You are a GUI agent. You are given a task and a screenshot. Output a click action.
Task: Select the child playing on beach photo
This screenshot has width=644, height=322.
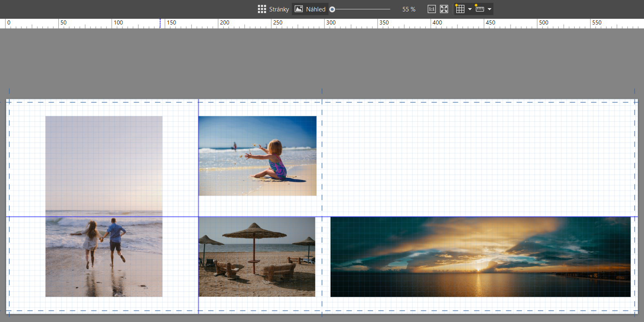click(258, 156)
